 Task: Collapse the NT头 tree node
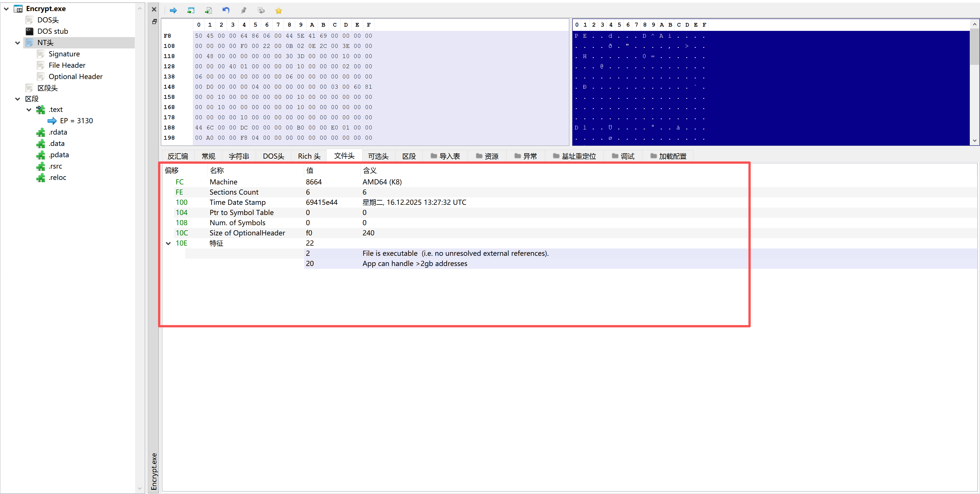(x=18, y=42)
